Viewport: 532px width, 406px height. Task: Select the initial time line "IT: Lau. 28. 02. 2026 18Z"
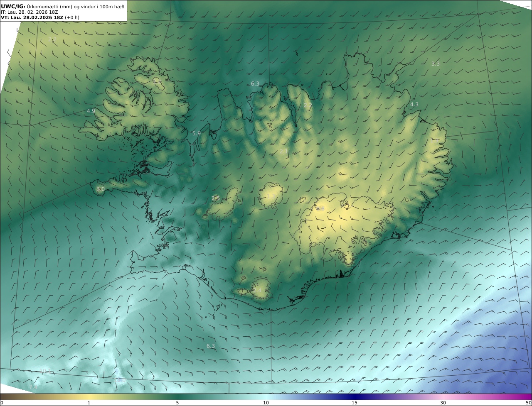[30, 12]
